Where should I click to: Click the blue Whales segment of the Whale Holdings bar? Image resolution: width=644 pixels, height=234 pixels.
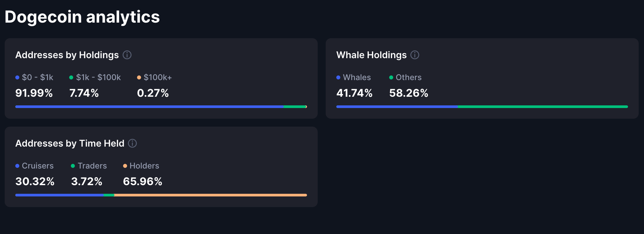coord(397,107)
